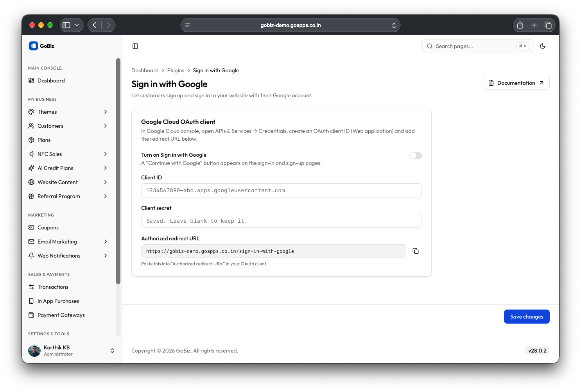Open Coupons in sidebar
Viewport: 581px width, 392px height.
[68, 227]
